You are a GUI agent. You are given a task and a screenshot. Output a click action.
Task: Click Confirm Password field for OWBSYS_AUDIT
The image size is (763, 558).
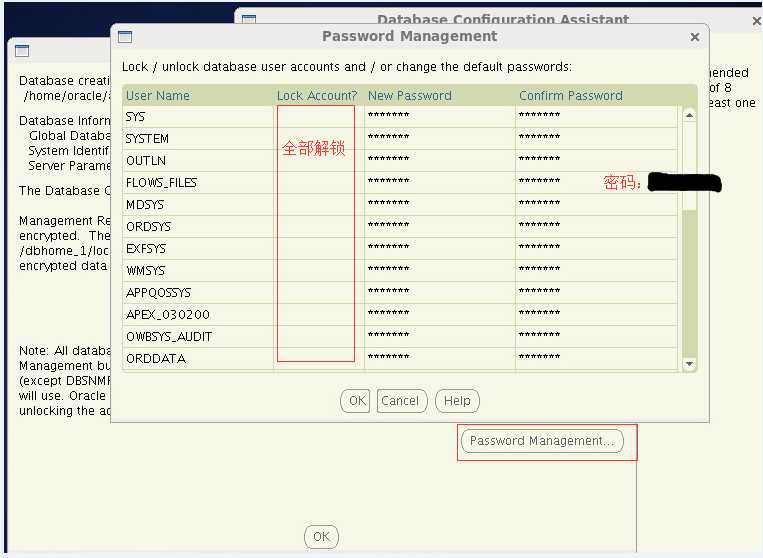pyautogui.click(x=596, y=337)
